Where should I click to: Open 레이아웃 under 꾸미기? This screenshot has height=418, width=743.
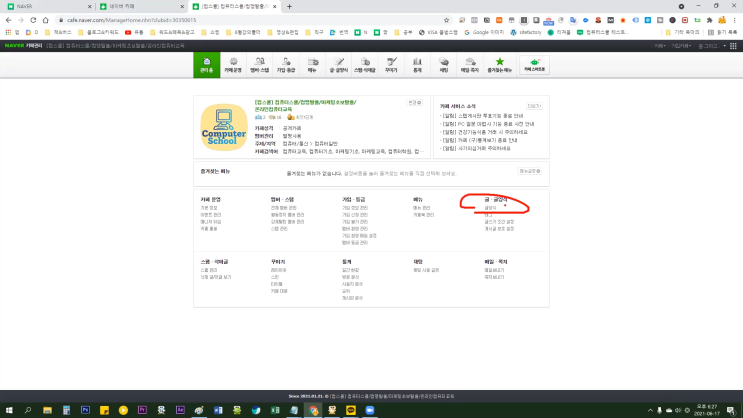coord(278,270)
